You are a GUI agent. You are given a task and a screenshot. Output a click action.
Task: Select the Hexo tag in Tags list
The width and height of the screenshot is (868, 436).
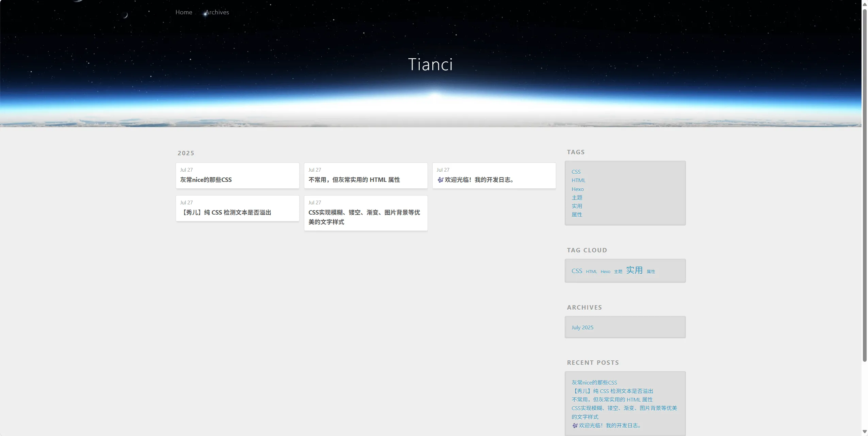point(577,189)
